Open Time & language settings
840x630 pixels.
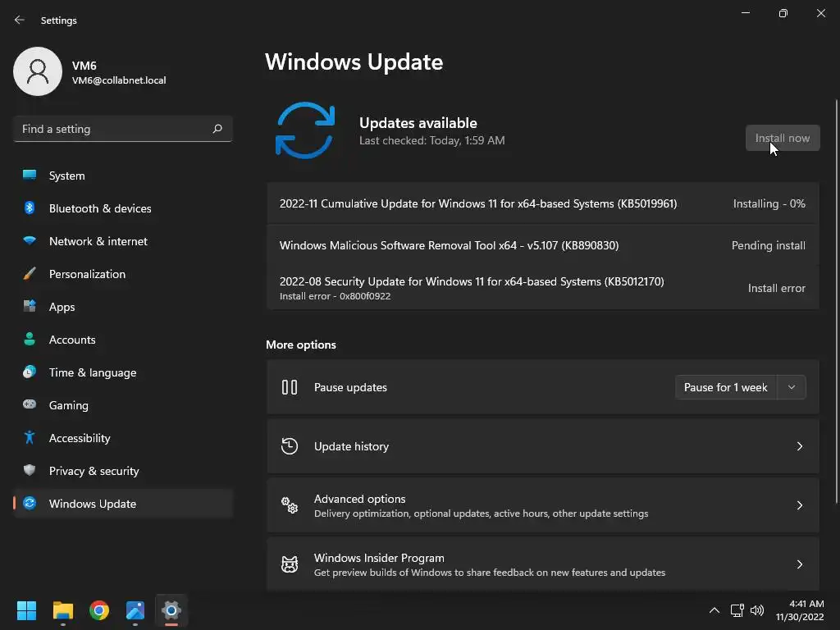click(x=123, y=372)
